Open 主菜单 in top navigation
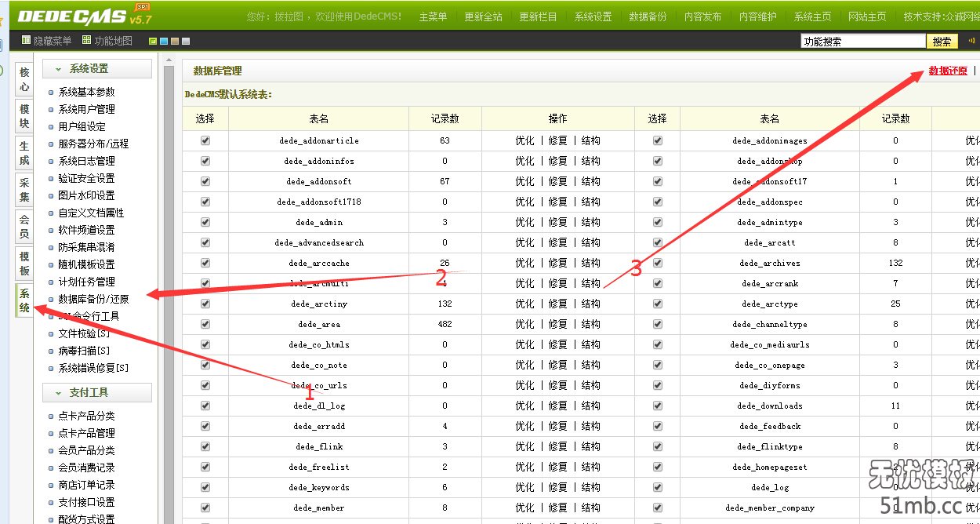Image resolution: width=980 pixels, height=524 pixels. [x=433, y=16]
